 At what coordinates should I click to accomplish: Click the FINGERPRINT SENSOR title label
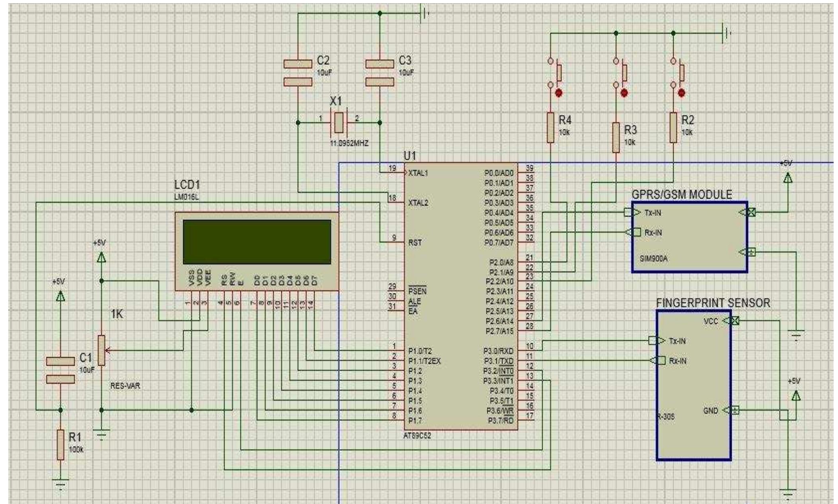point(713,303)
